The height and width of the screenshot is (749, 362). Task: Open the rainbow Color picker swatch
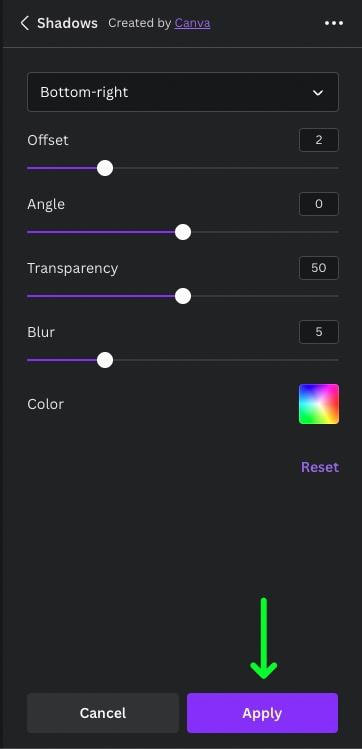click(319, 404)
